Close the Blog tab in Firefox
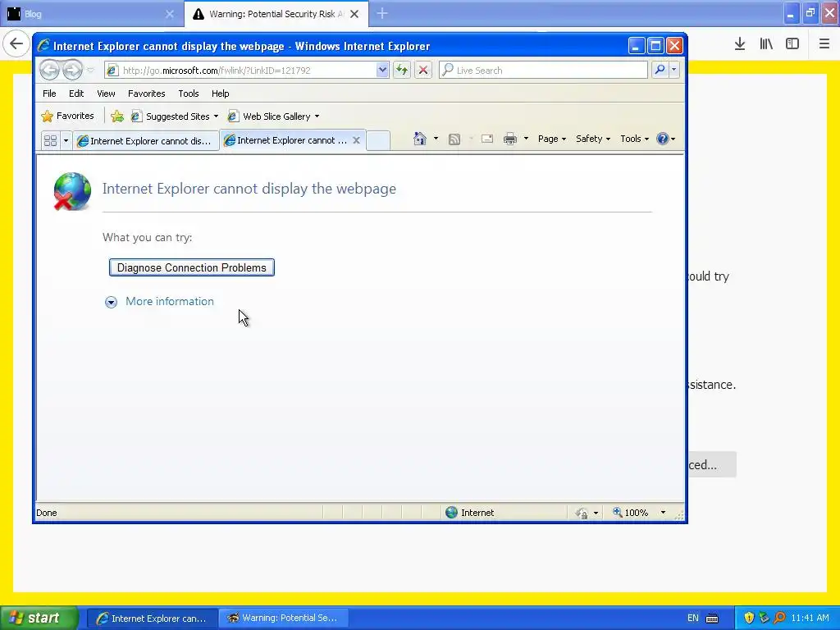This screenshot has width=840, height=630. pos(169,14)
